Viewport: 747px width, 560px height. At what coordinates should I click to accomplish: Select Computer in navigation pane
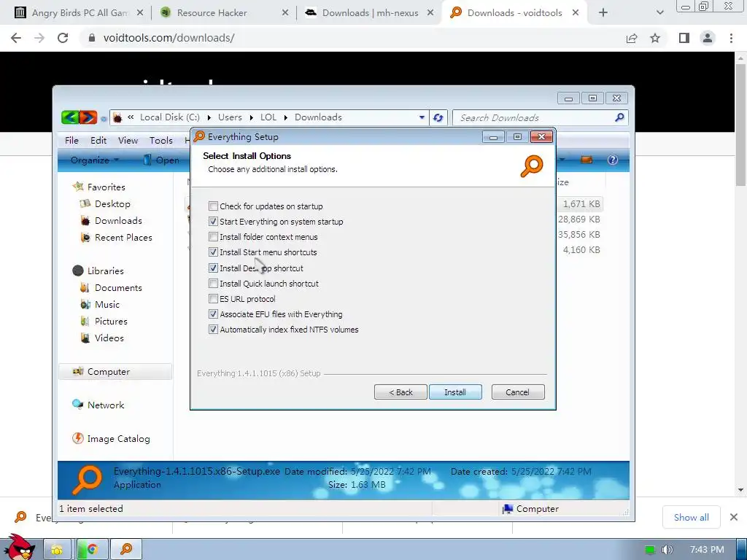(115, 372)
